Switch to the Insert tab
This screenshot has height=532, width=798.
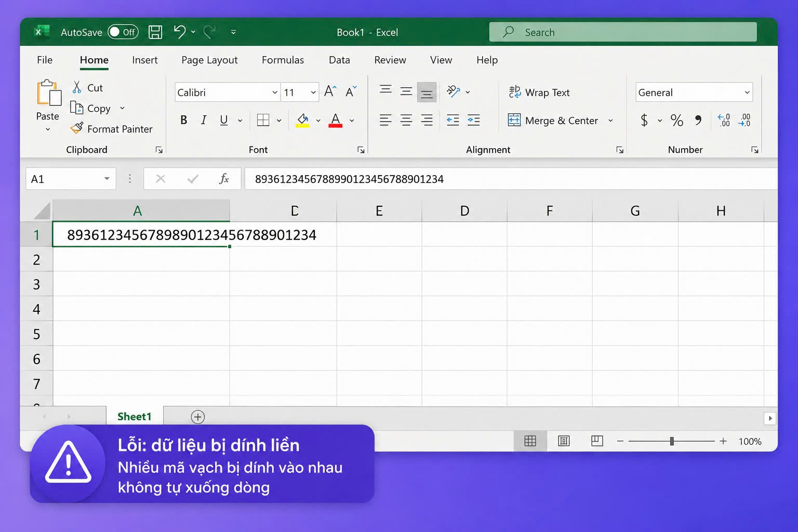coord(145,60)
